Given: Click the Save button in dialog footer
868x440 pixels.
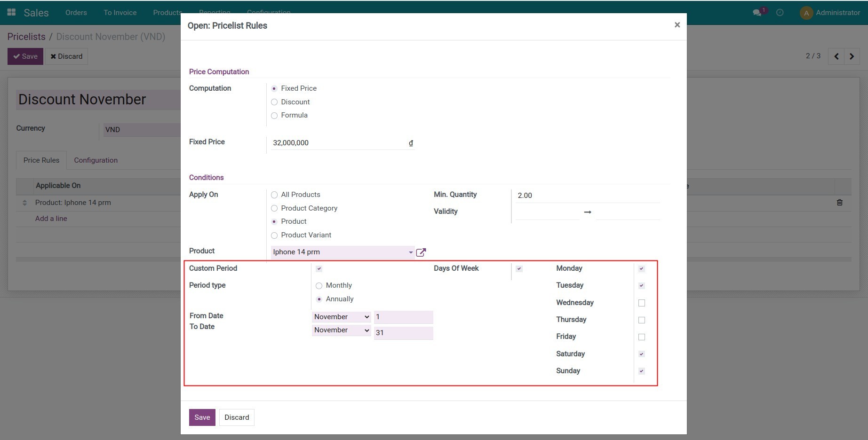Looking at the screenshot, I should coord(202,417).
